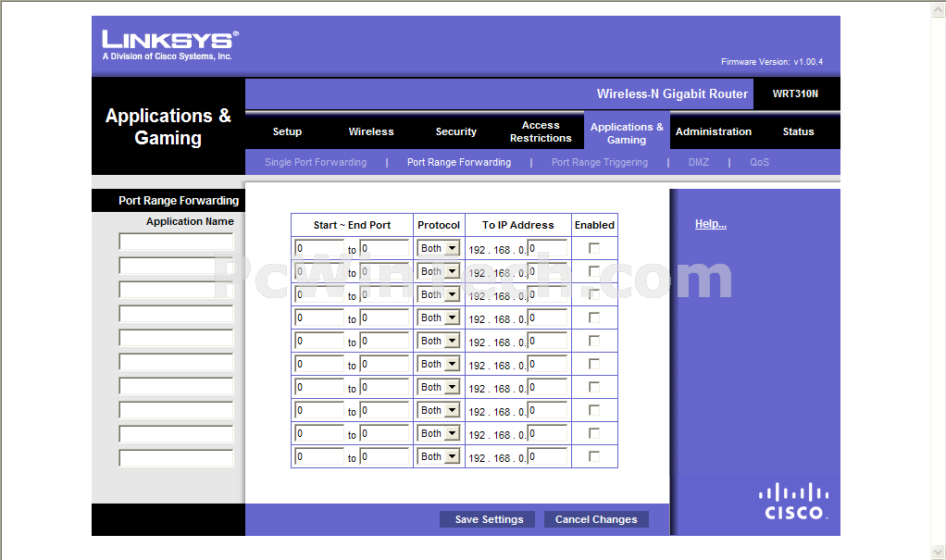
Task: Click the 'Wireless-N Gigabit Router' title
Action: (672, 93)
